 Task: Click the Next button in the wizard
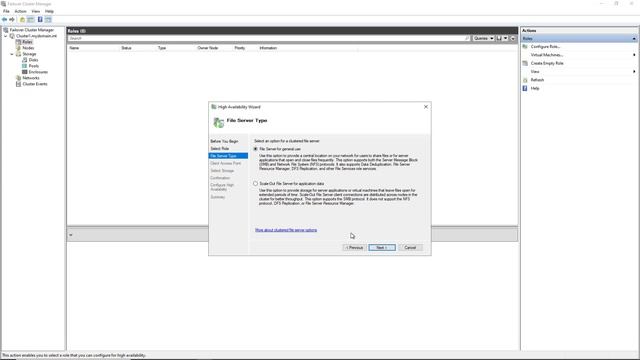coord(382,248)
